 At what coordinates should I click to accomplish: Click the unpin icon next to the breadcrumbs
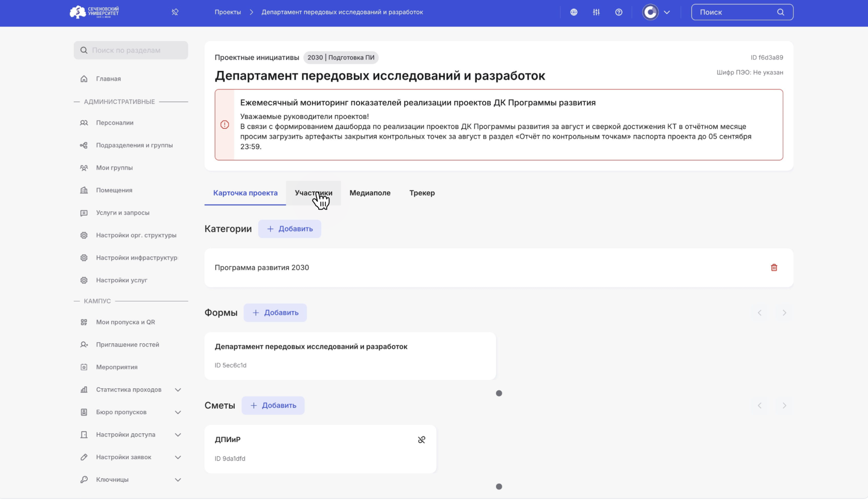point(174,11)
